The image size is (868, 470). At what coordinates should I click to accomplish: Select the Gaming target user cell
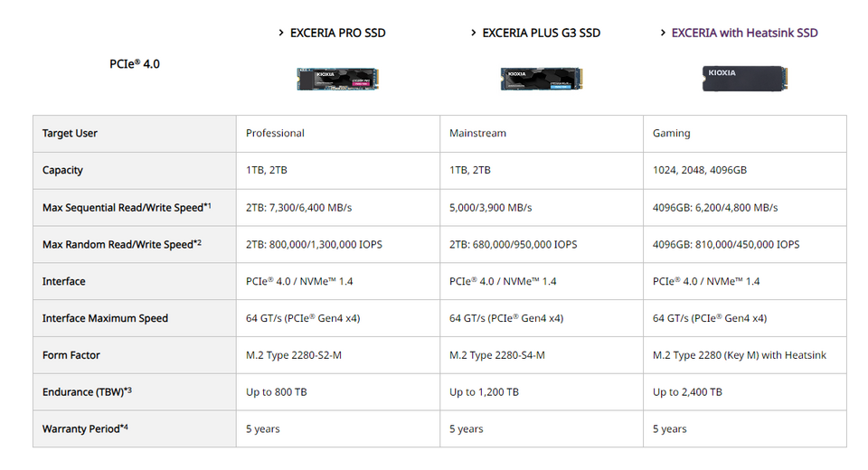tap(745, 134)
